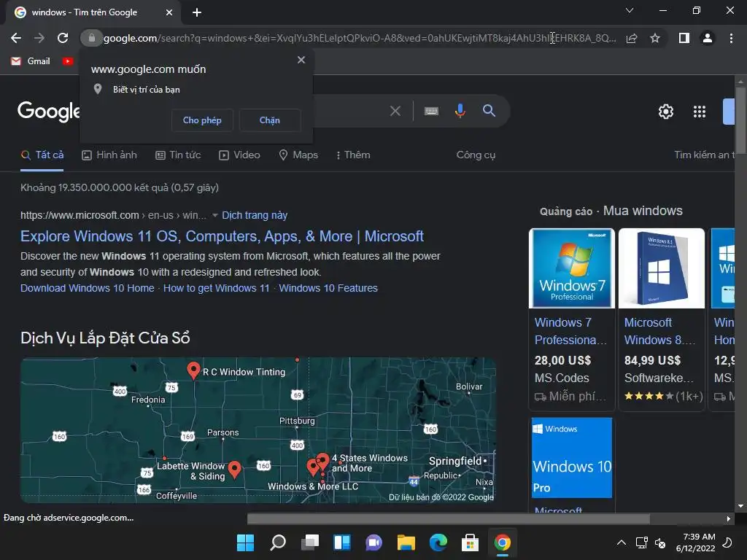Switch to Maps tab
Screen dimensions: 747x560
298,155
